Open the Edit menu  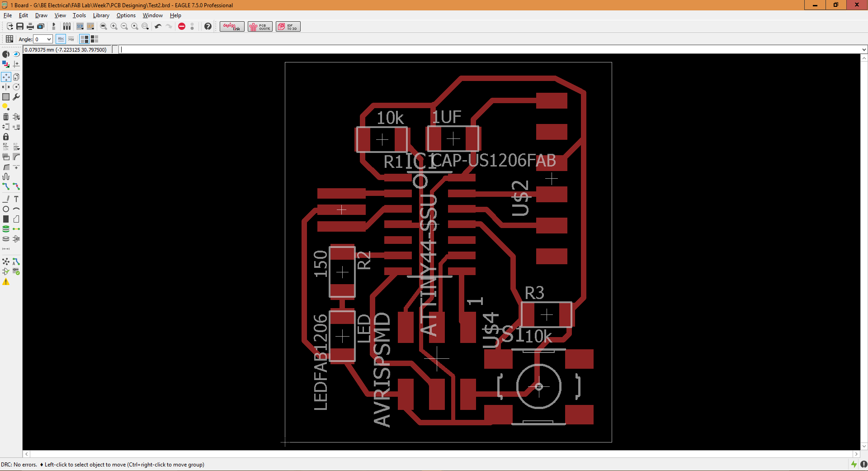24,15
